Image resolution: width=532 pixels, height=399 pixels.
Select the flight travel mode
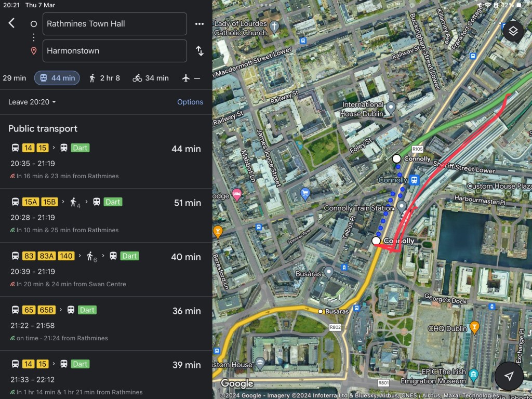[191, 78]
